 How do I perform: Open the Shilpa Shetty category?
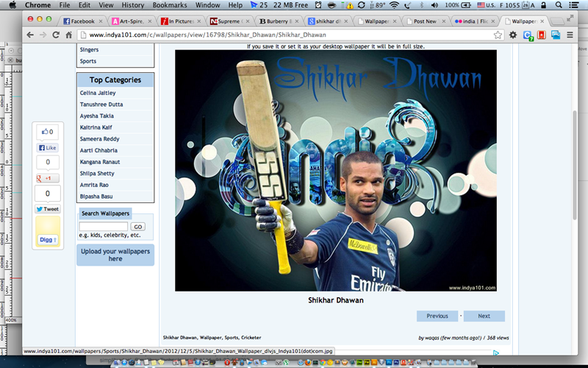97,174
